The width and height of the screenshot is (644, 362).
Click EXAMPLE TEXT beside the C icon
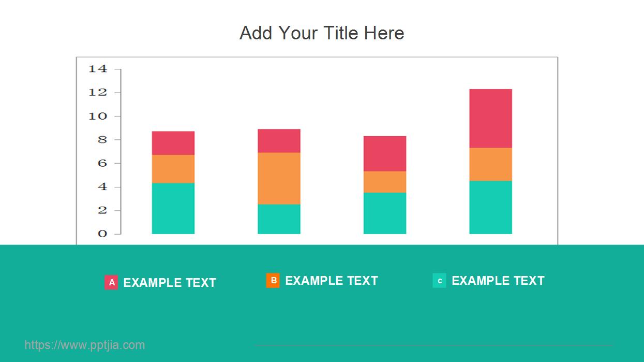498,281
